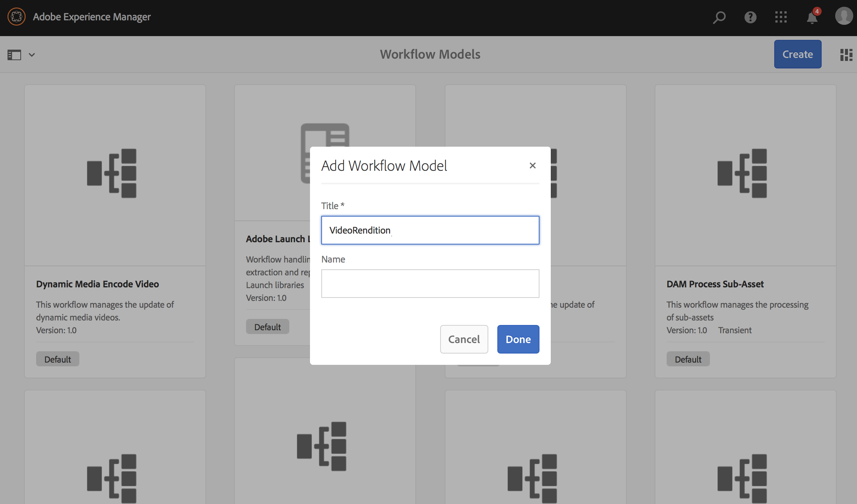Click the Title input field
Screen dimensions: 857x504
tap(430, 230)
